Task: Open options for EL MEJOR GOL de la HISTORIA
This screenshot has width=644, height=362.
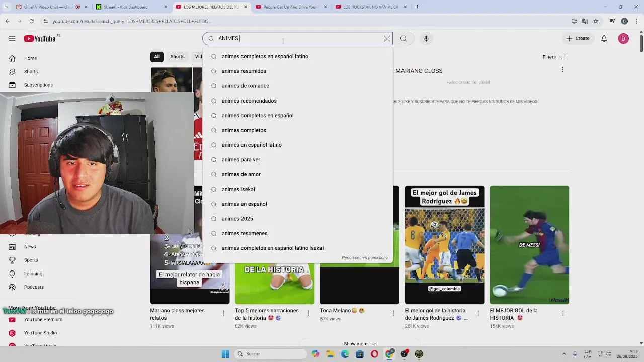Action: coord(563,313)
